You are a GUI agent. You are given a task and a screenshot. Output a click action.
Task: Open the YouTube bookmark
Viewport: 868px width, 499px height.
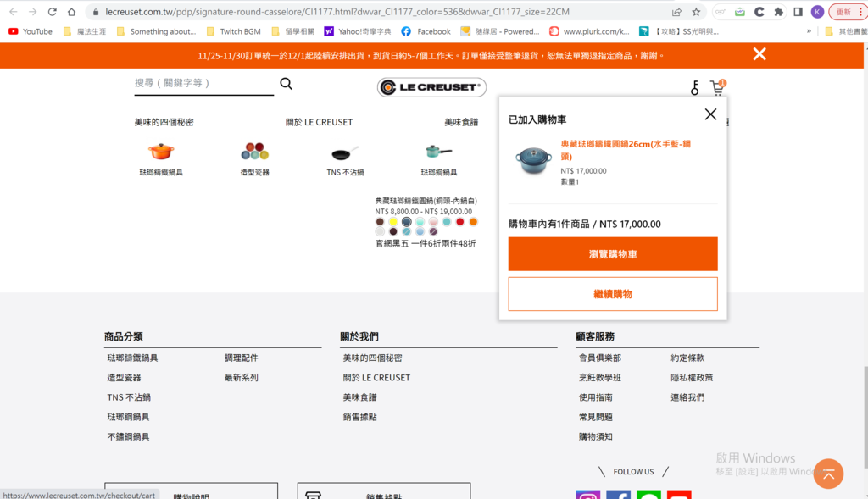[31, 31]
